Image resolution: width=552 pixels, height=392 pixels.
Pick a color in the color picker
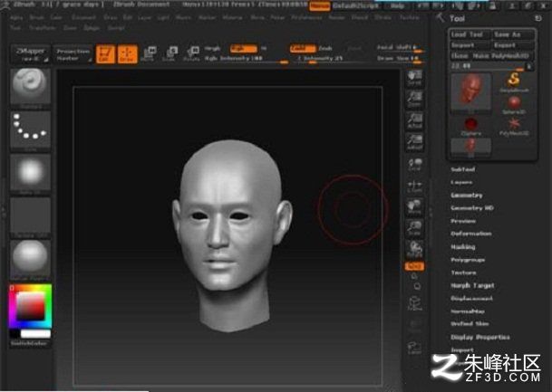(30, 306)
